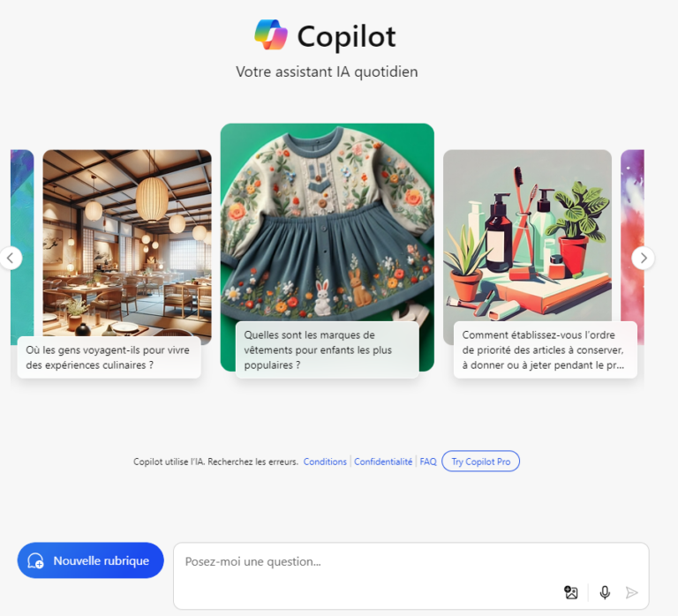The width and height of the screenshot is (678, 616).
Task: Select the Japanese restaurant image card
Action: (x=127, y=243)
